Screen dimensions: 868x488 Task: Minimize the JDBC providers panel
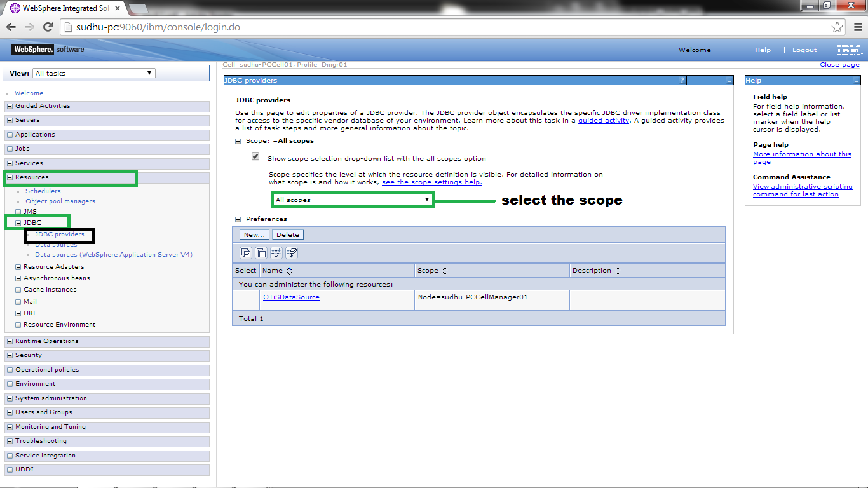pos(729,81)
